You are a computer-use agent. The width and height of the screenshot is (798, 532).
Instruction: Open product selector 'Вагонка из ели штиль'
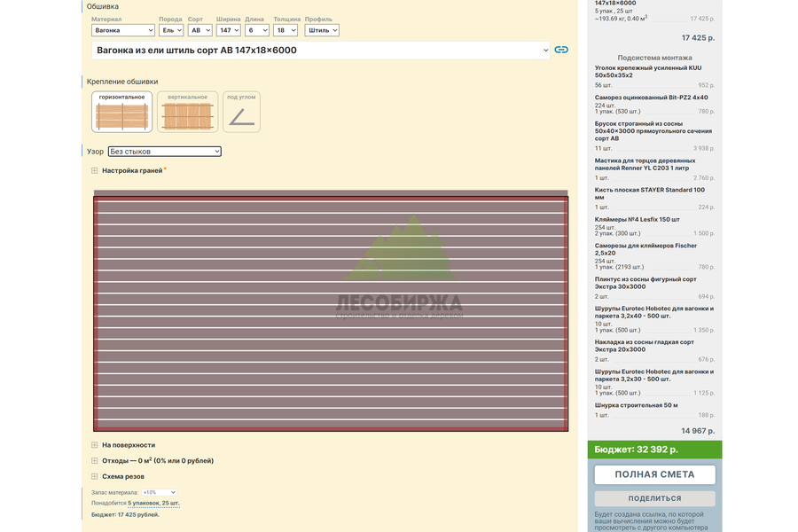pos(321,50)
